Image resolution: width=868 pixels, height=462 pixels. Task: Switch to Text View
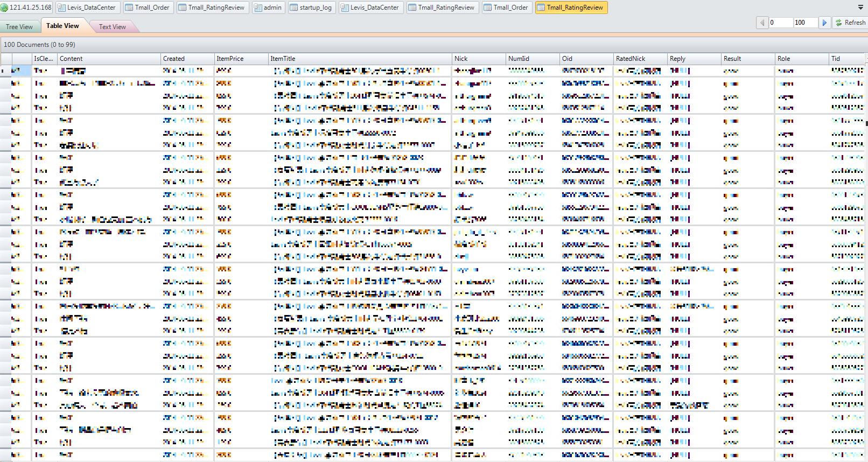(112, 26)
